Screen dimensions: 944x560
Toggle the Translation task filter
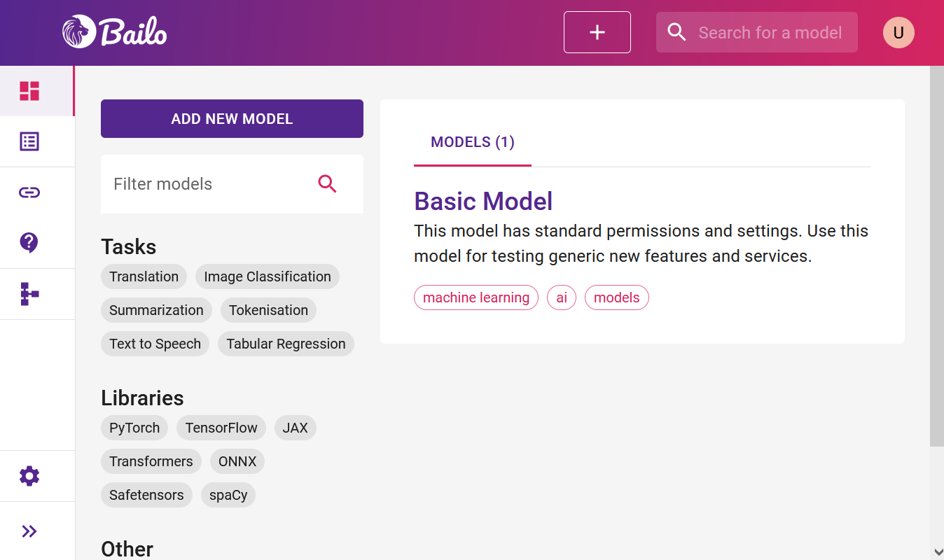[144, 276]
